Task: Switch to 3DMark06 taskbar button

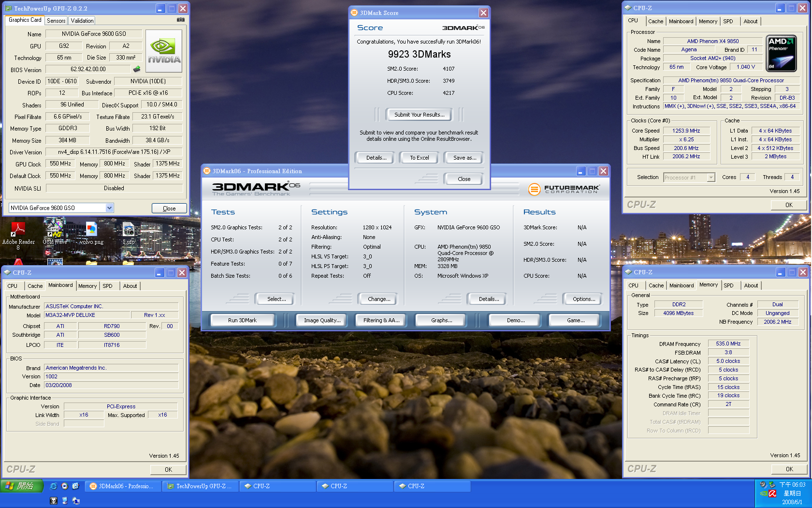Action: point(124,486)
